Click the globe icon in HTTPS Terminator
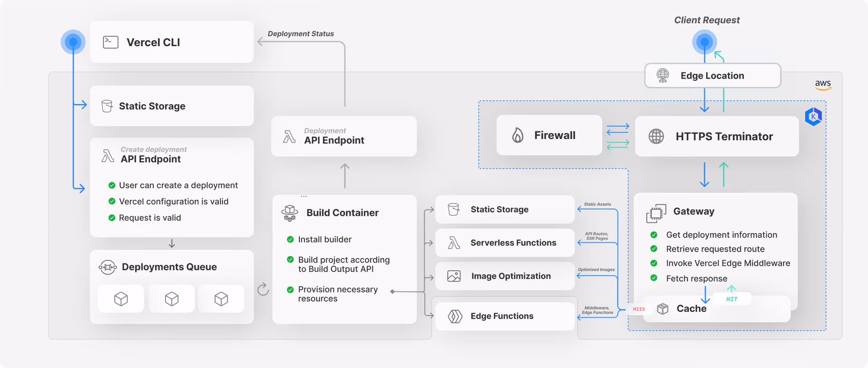Viewport: 868px width, 368px height. [656, 136]
